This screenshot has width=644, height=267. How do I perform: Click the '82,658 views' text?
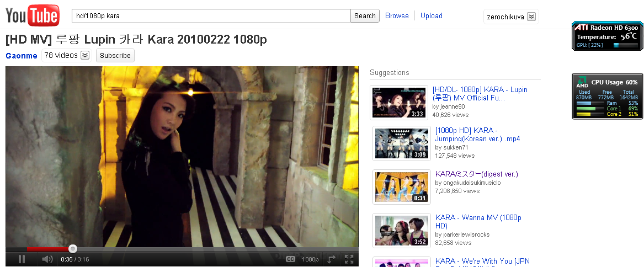pyautogui.click(x=453, y=243)
